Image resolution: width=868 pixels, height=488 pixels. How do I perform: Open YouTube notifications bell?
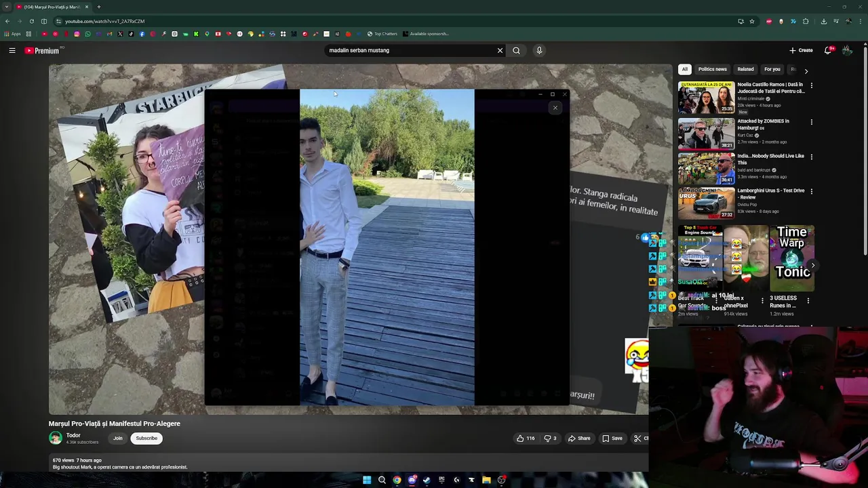828,50
